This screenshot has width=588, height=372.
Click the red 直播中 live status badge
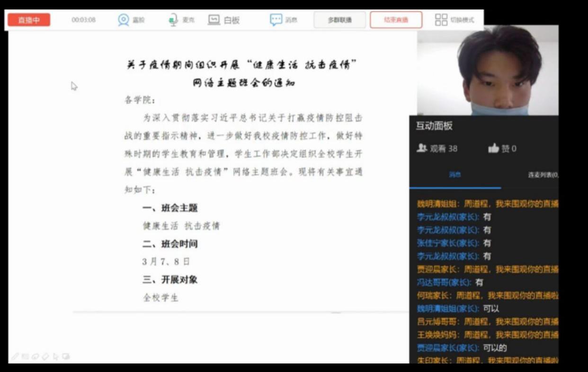click(29, 20)
